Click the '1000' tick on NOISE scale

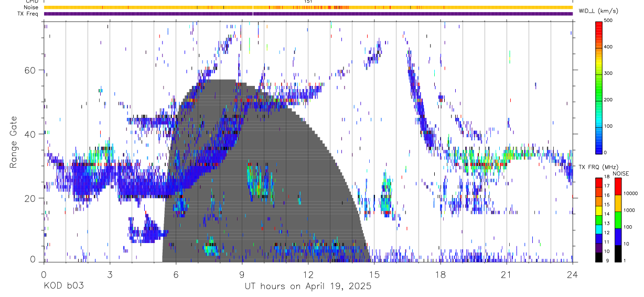[x=629, y=210]
